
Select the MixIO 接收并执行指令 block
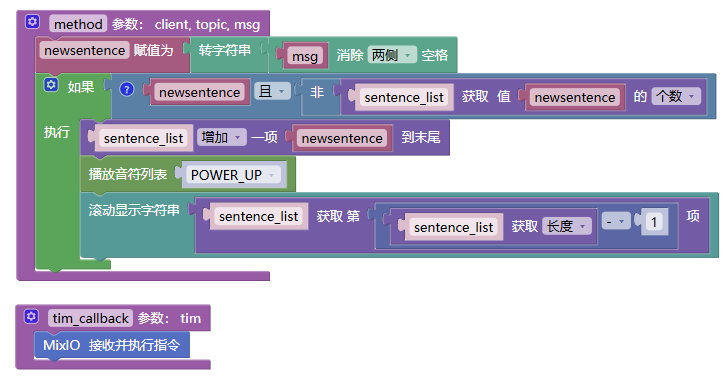(112, 345)
